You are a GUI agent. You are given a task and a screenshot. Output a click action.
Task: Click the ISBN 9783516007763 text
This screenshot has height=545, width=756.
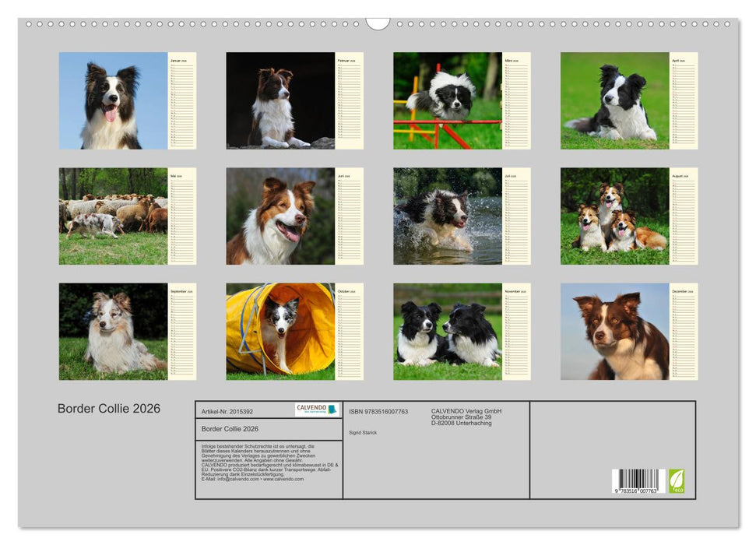click(378, 411)
